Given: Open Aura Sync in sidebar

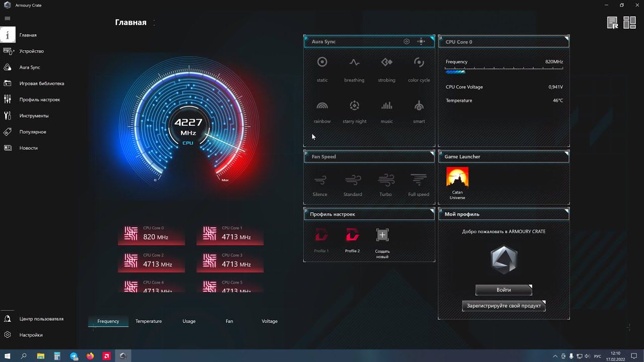Looking at the screenshot, I should [30, 67].
